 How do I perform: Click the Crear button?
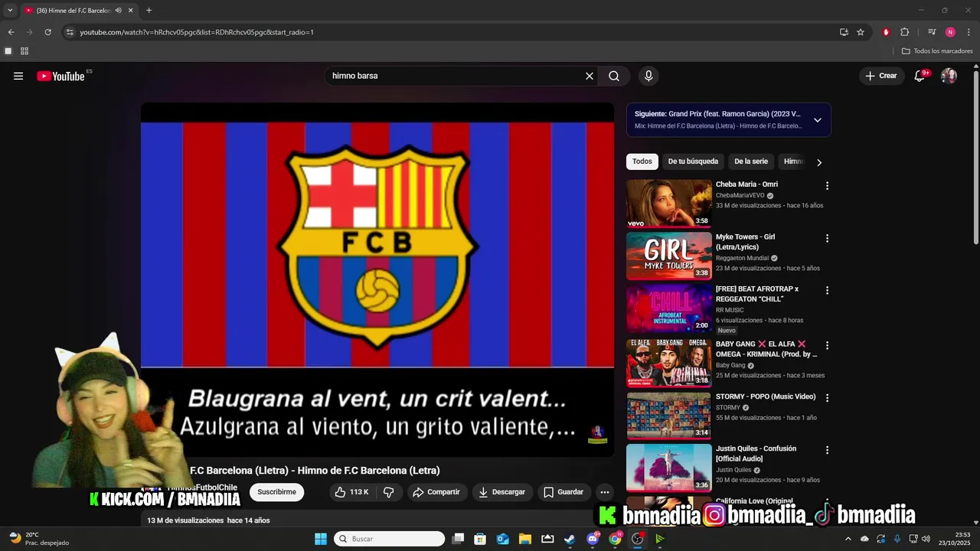pos(881,76)
